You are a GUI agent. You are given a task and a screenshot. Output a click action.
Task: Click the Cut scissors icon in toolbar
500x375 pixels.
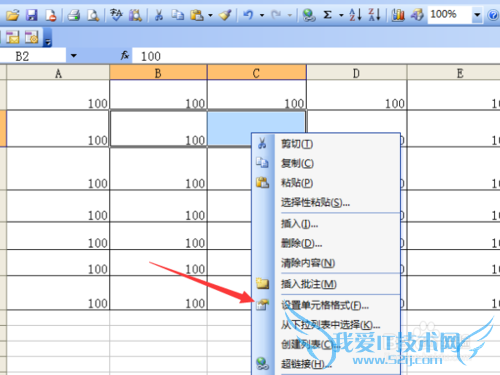[159, 15]
